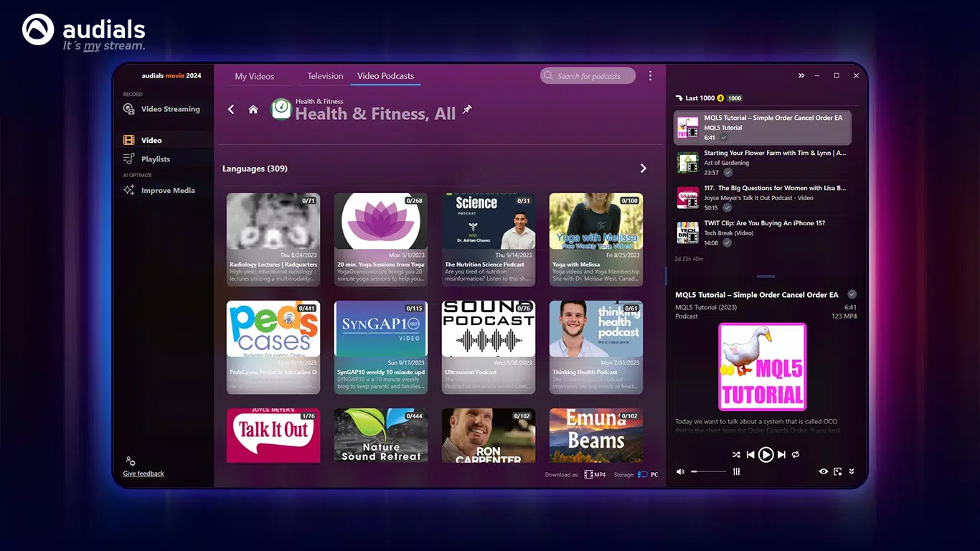
Task: Skip to the next track
Action: [782, 455]
